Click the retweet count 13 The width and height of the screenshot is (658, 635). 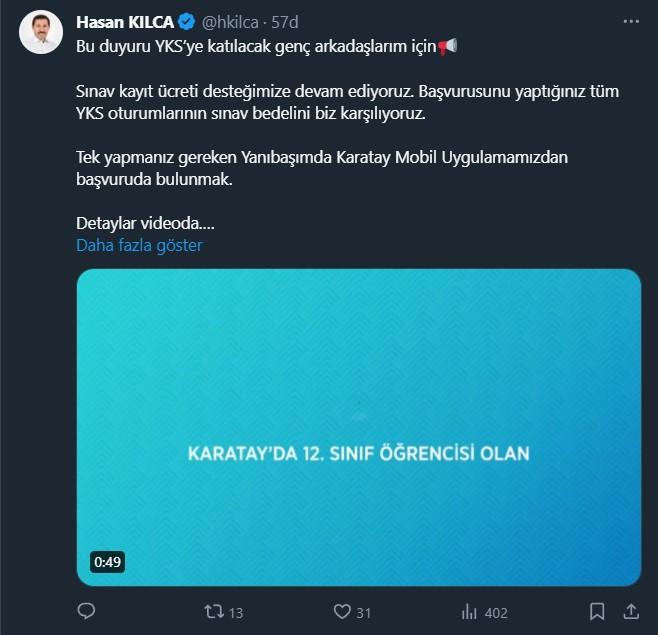pyautogui.click(x=236, y=613)
